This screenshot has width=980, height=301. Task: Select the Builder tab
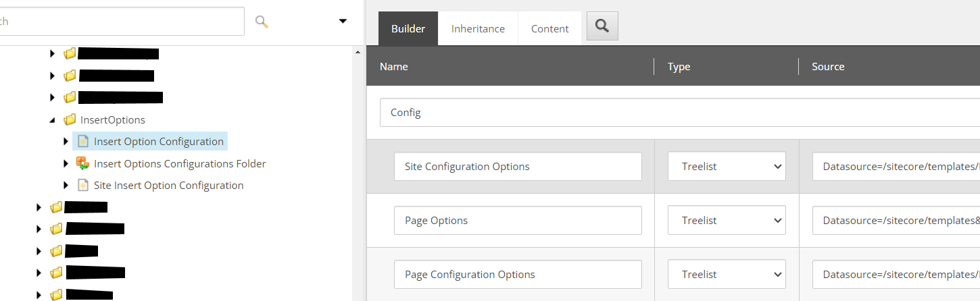coord(408,28)
